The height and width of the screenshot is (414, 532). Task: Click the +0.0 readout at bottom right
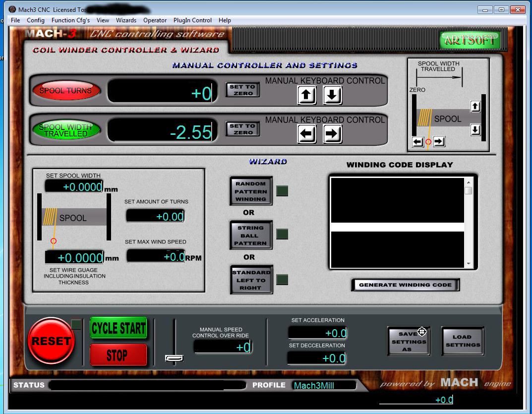416,400
